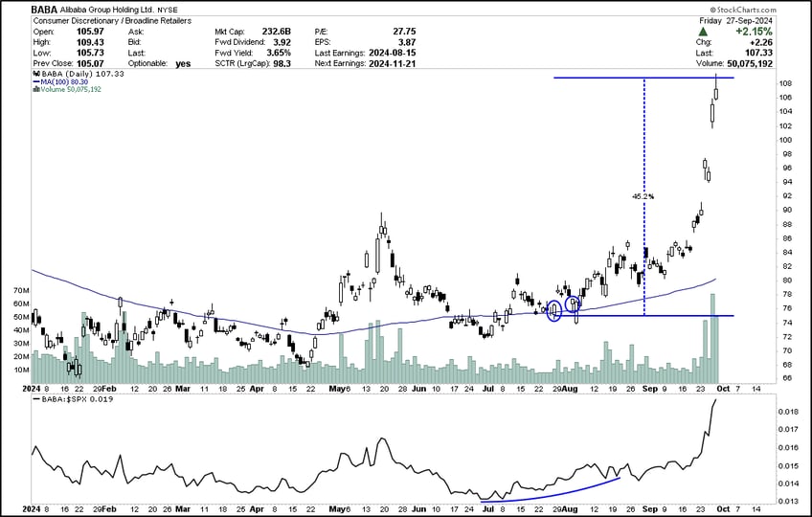
Task: Click the 100 price axis label
Action: (x=785, y=140)
